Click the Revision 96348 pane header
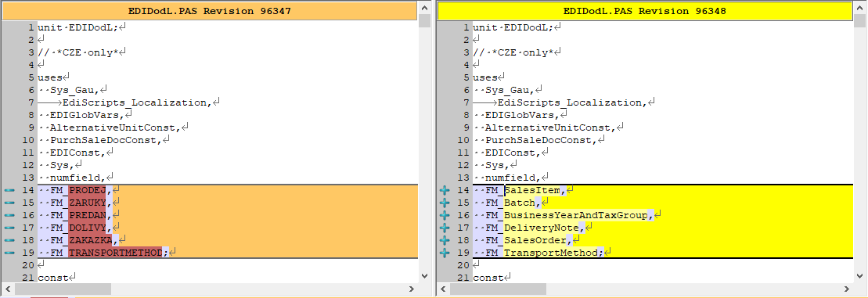 tap(644, 11)
